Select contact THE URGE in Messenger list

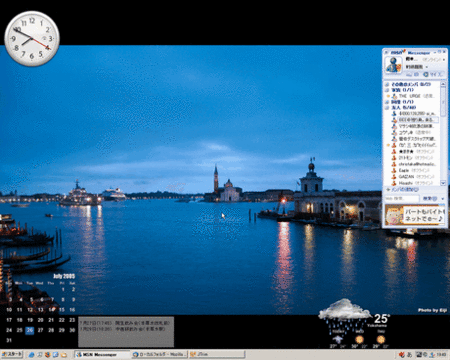[x=416, y=96]
